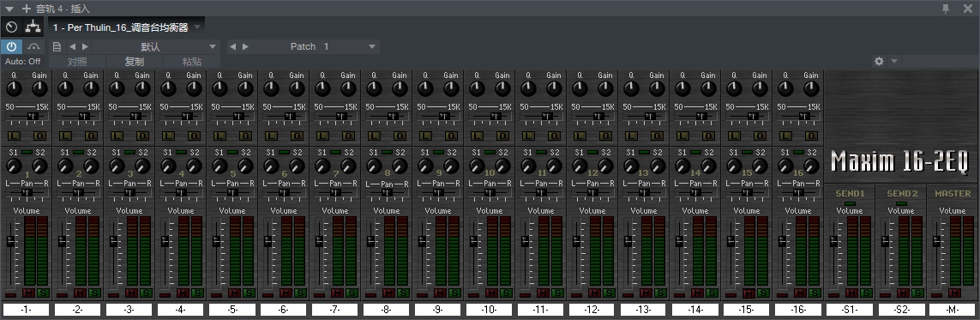Screen dimensions: 980x320
Task: Toggle channel 1 EQ Q button
Action: pos(40,136)
